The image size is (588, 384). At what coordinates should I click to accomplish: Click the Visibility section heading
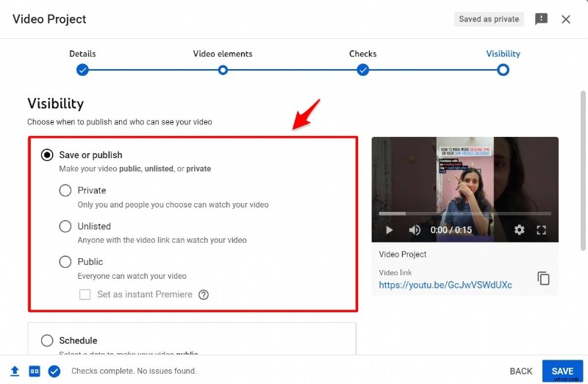56,103
